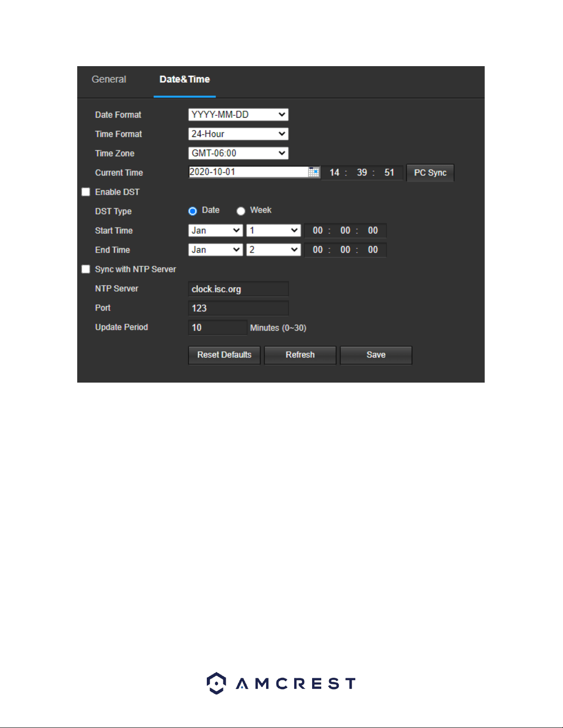Click the End Time minutes field

coord(345,250)
